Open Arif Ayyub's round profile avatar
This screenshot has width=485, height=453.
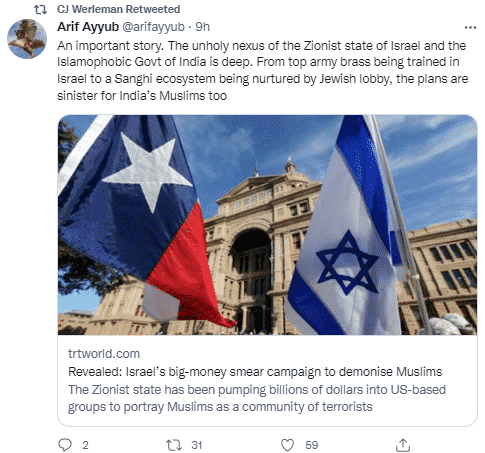(27, 39)
